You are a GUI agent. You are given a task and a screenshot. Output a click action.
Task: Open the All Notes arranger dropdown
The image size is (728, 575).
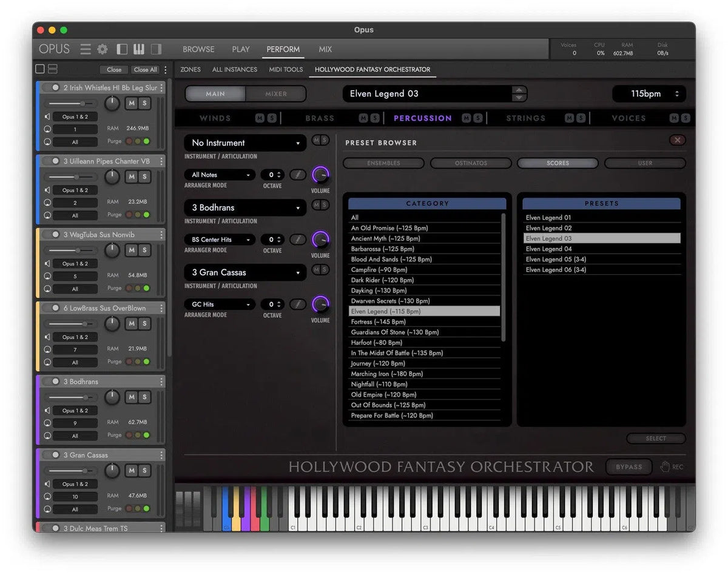click(219, 174)
